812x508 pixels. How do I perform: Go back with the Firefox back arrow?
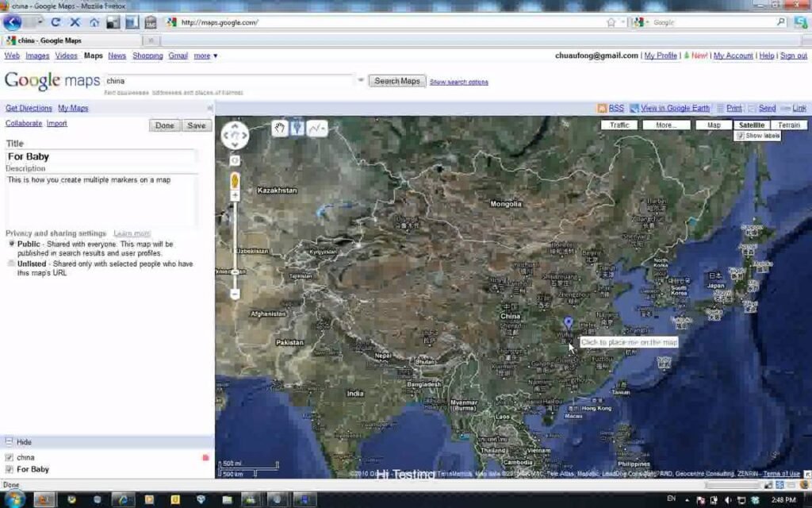point(13,22)
